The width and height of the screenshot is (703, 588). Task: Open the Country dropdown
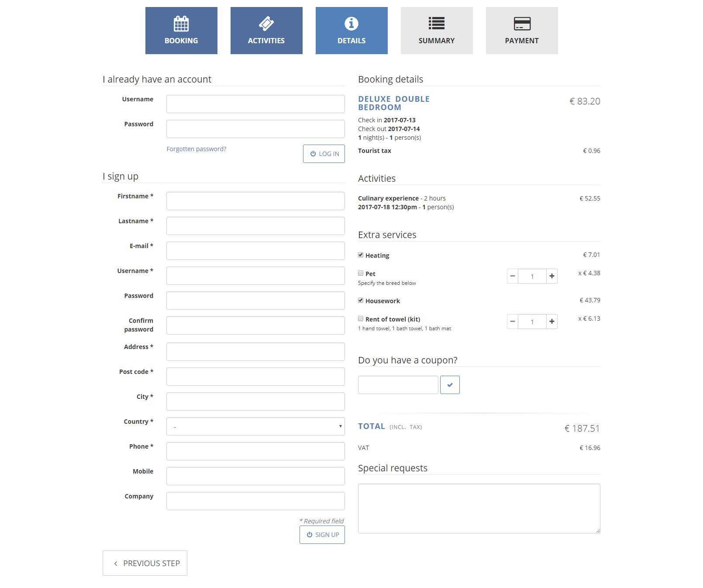point(255,426)
